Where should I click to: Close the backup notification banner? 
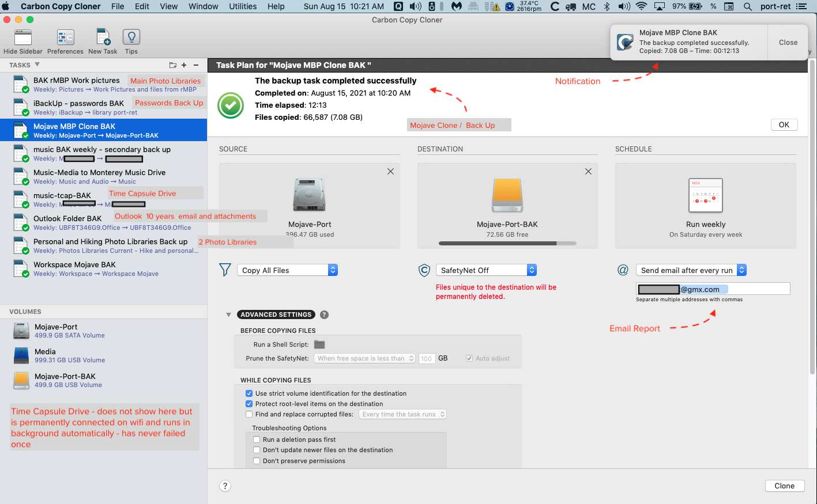[788, 42]
